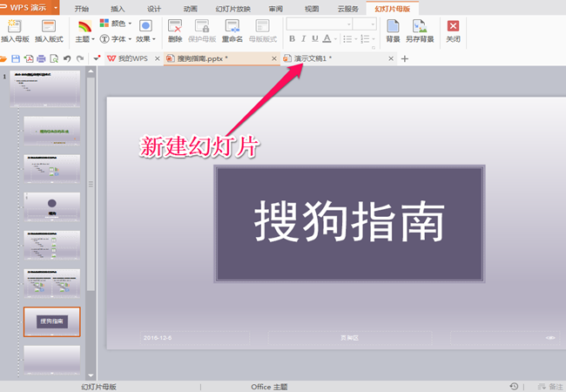Click the Undo arrow icon
Viewport: 566px width, 392px height.
(67, 58)
